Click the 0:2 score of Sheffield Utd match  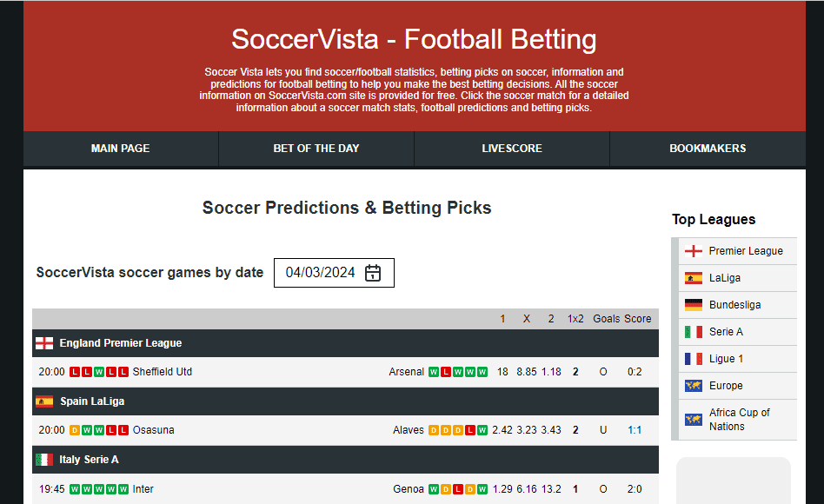click(635, 371)
